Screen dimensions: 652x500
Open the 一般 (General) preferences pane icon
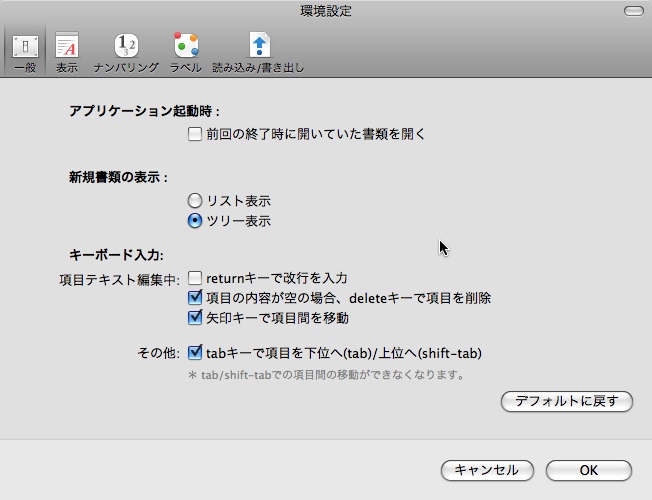24,46
